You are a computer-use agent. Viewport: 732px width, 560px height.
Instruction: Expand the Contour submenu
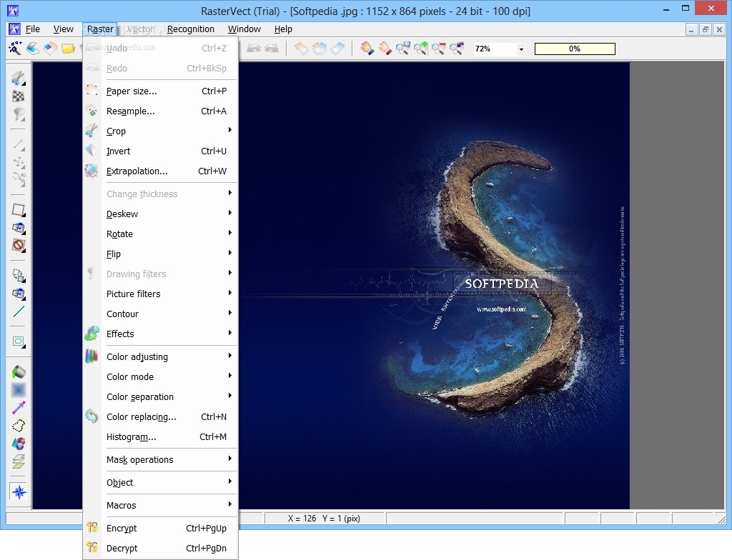coord(160,314)
